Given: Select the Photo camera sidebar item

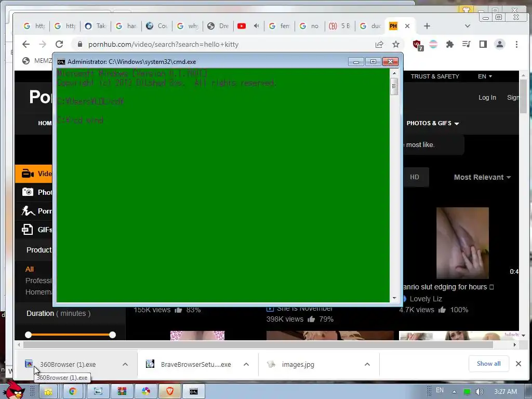Looking at the screenshot, I should (x=34, y=192).
